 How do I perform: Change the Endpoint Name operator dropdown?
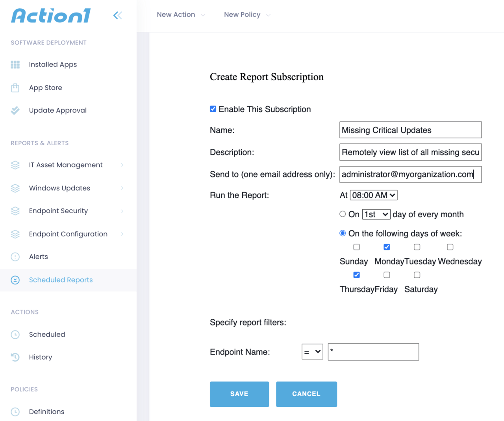coord(312,352)
